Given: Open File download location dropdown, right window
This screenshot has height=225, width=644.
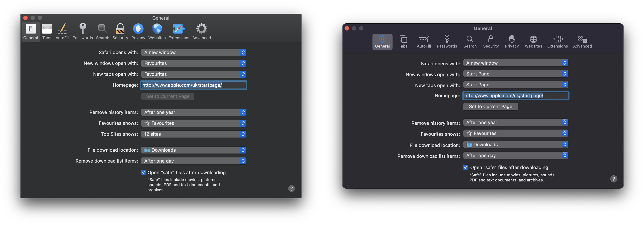Looking at the screenshot, I should click(516, 145).
